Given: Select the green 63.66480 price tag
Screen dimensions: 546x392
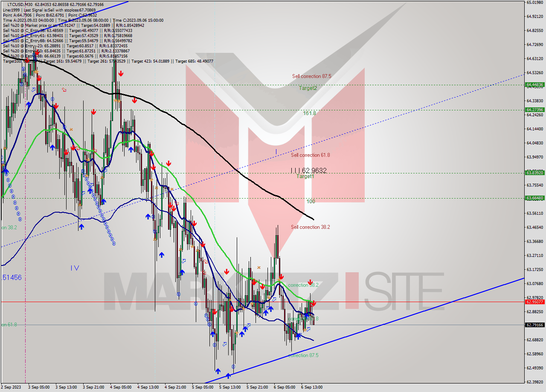Looking at the screenshot, I should [x=535, y=198].
